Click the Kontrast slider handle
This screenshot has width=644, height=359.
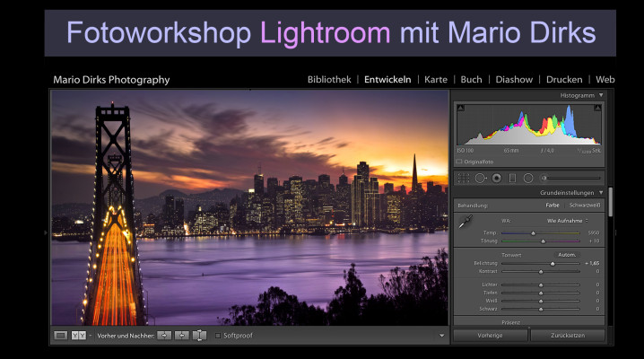coord(541,272)
